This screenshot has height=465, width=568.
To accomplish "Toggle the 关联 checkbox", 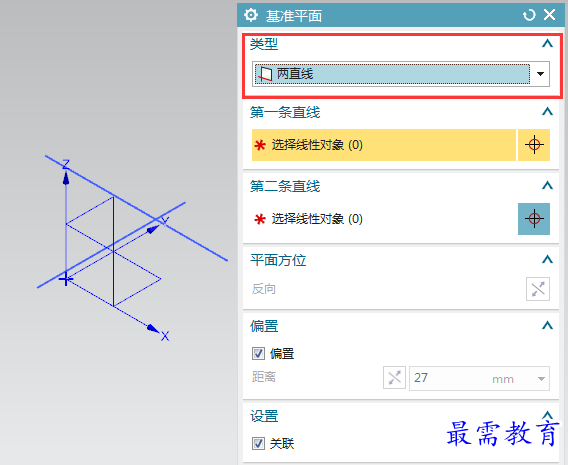I will point(258,443).
